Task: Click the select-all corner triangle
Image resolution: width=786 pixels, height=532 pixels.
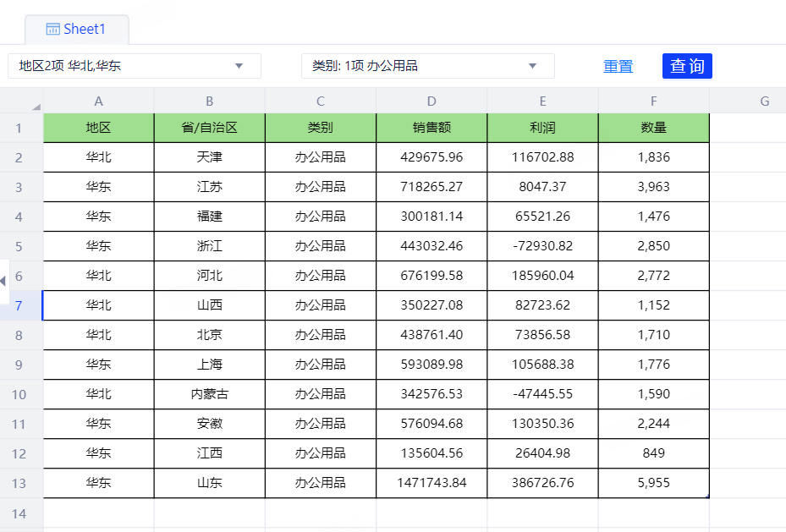Action: coord(36,106)
